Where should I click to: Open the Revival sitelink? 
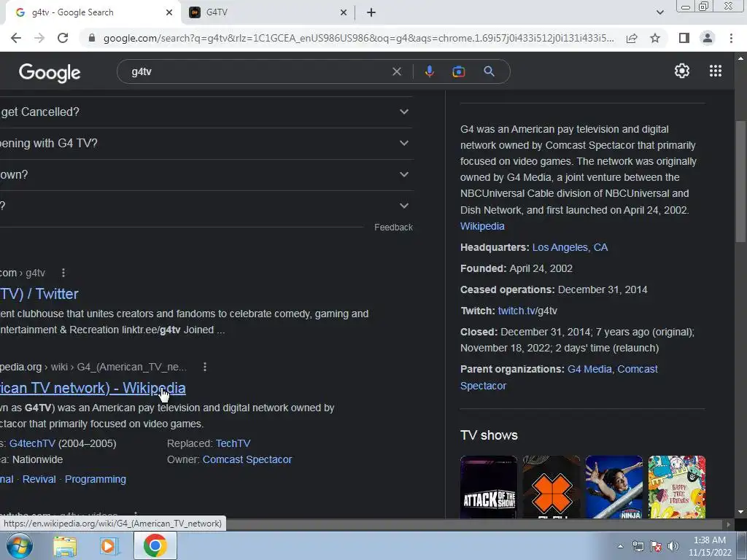tap(39, 480)
